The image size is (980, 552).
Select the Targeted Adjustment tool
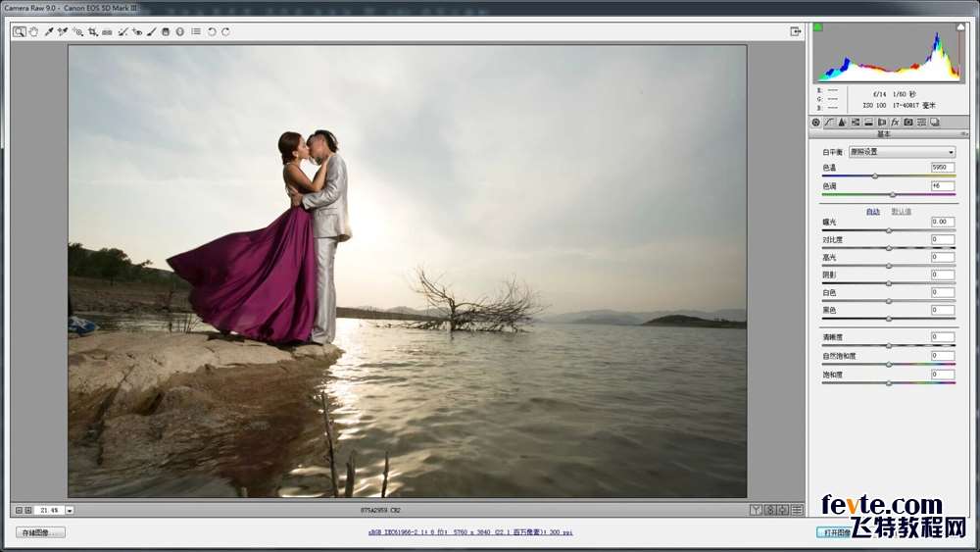coord(77,31)
